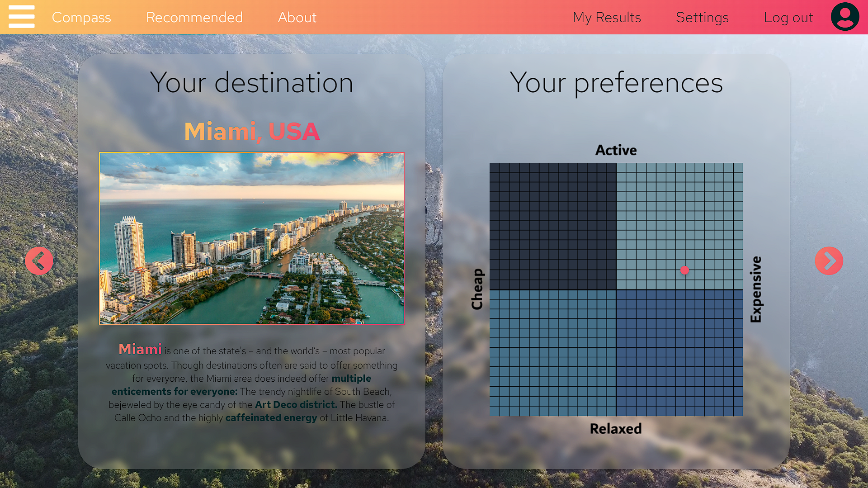Viewport: 868px width, 488px height.
Task: Click the Cheap axis label
Action: click(x=477, y=289)
